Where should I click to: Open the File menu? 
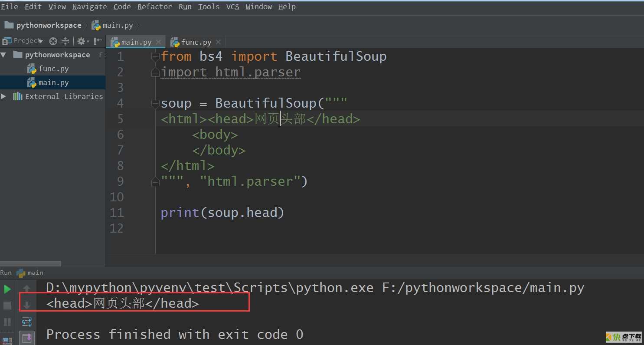pyautogui.click(x=9, y=7)
